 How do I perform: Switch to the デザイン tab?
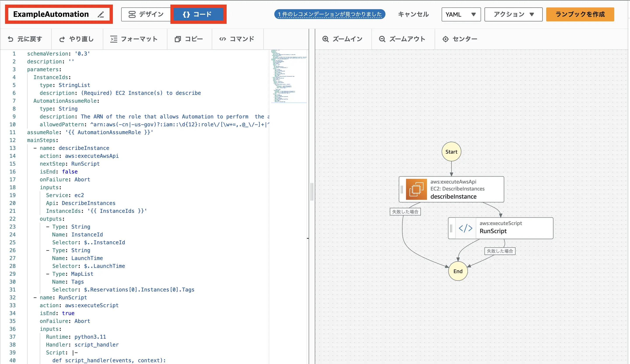click(145, 14)
